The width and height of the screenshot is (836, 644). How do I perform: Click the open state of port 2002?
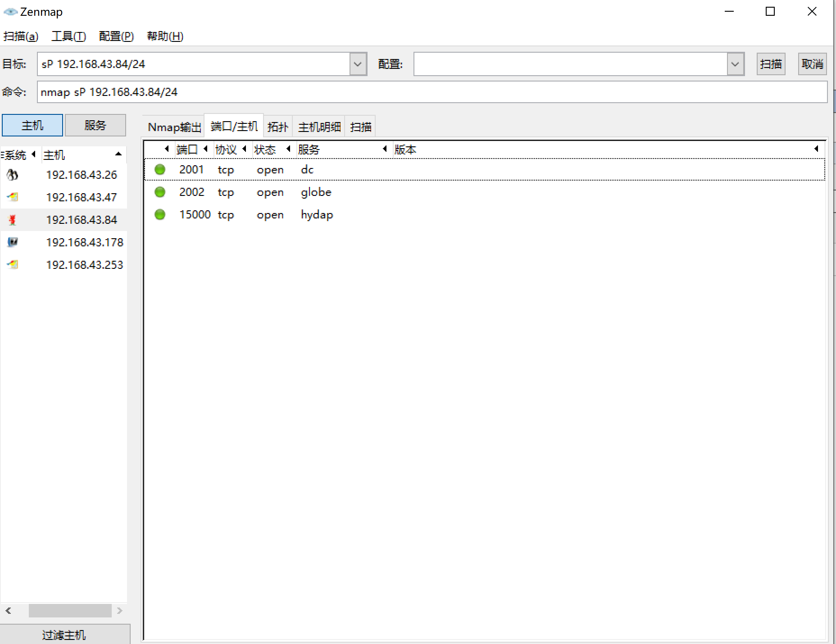270,193
